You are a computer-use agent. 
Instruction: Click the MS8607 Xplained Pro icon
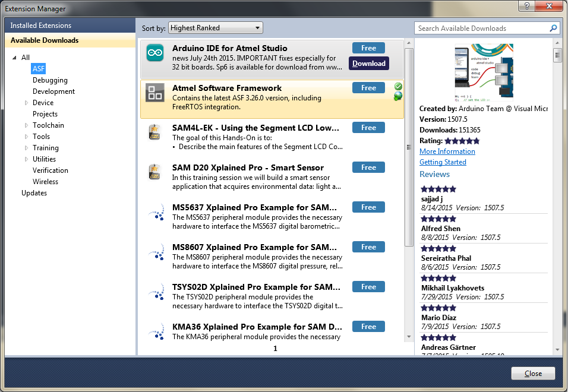click(x=156, y=251)
